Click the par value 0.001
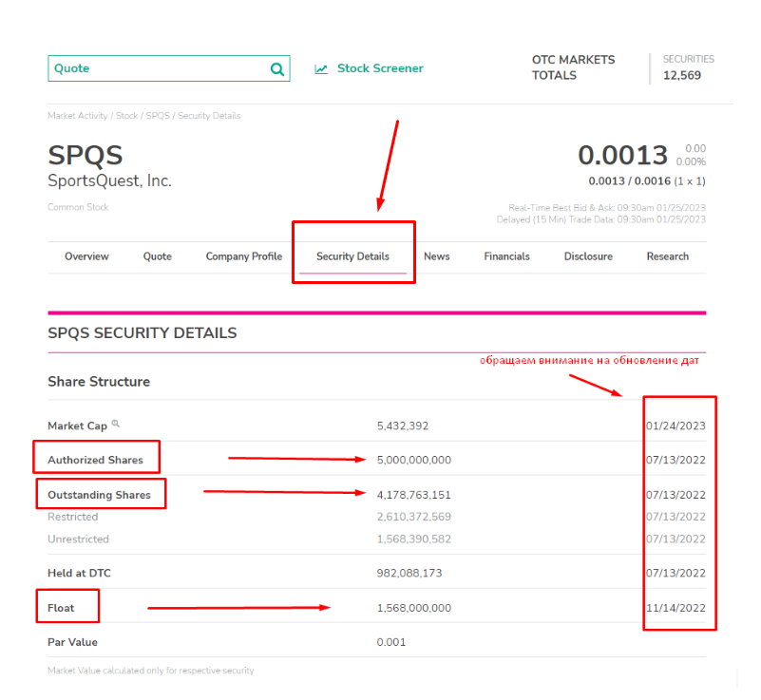 pyautogui.click(x=391, y=642)
